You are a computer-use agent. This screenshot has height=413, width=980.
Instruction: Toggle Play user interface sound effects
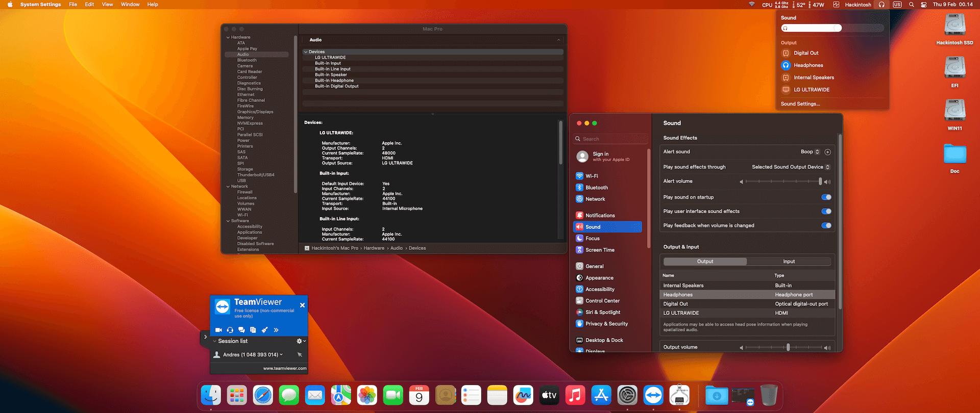click(x=826, y=211)
